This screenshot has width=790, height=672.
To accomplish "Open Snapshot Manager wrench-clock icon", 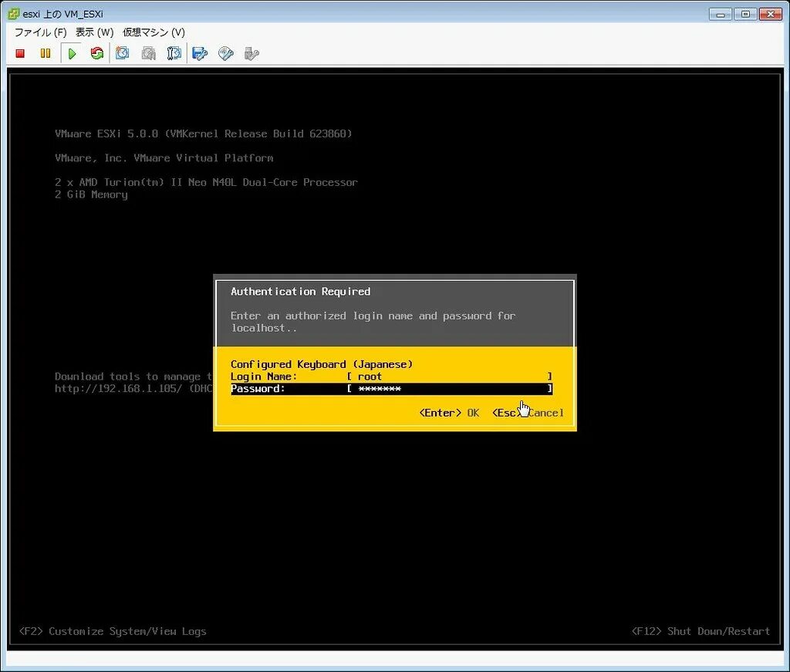I will pyautogui.click(x=174, y=53).
